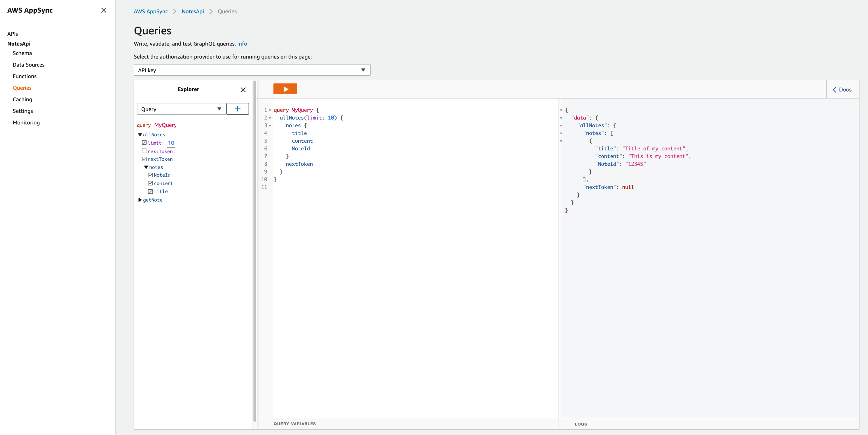The height and width of the screenshot is (435, 868).
Task: Open the Settings page
Action: (x=23, y=111)
